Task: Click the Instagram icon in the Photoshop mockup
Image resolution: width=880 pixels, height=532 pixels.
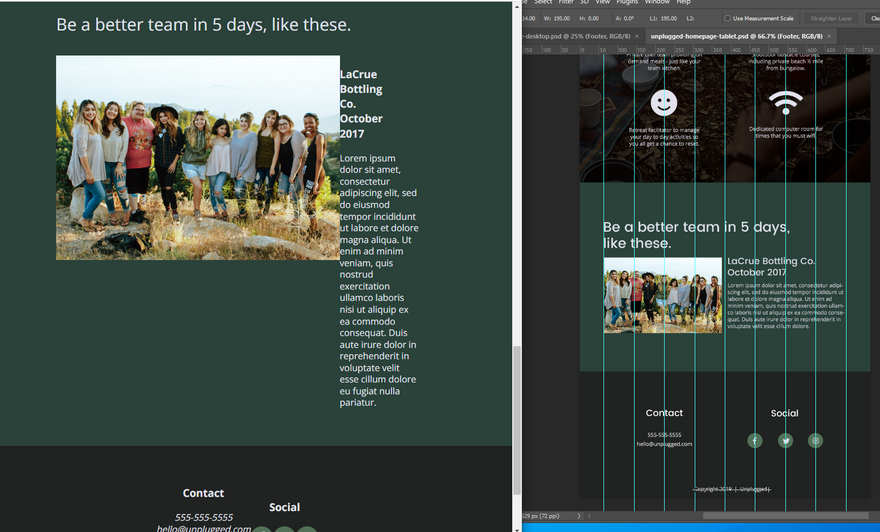Action: [x=815, y=441]
